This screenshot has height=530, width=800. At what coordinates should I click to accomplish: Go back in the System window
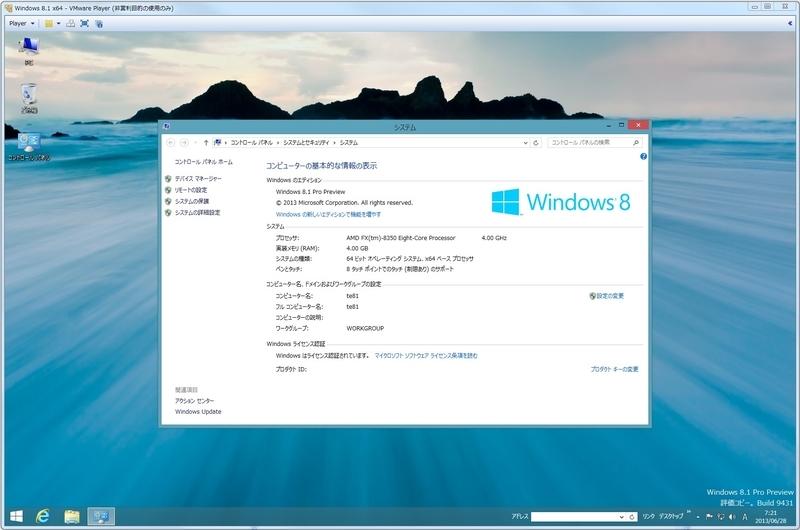pyautogui.click(x=171, y=143)
